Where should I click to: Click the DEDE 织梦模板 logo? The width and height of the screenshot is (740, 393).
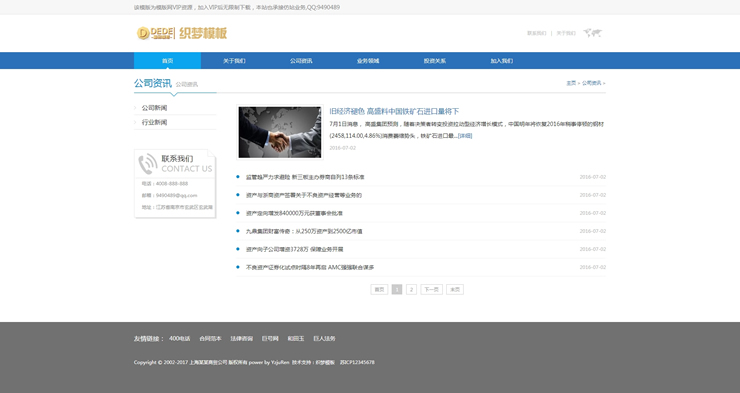click(182, 33)
